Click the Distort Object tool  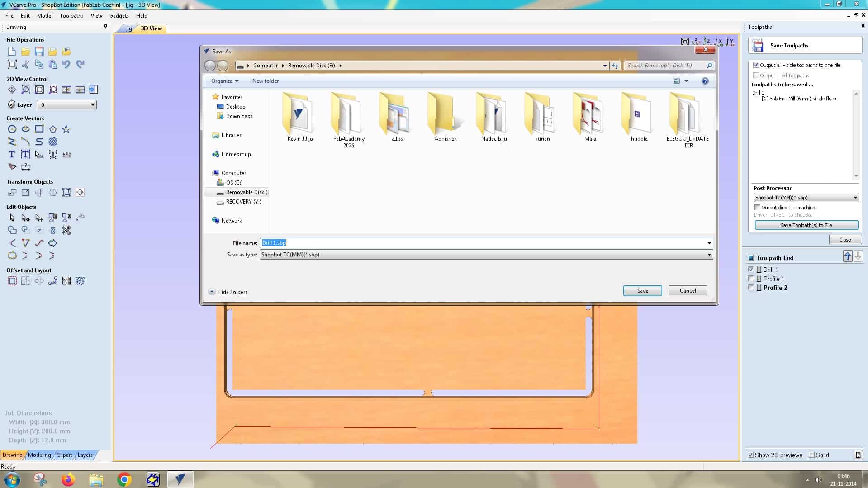click(x=66, y=193)
